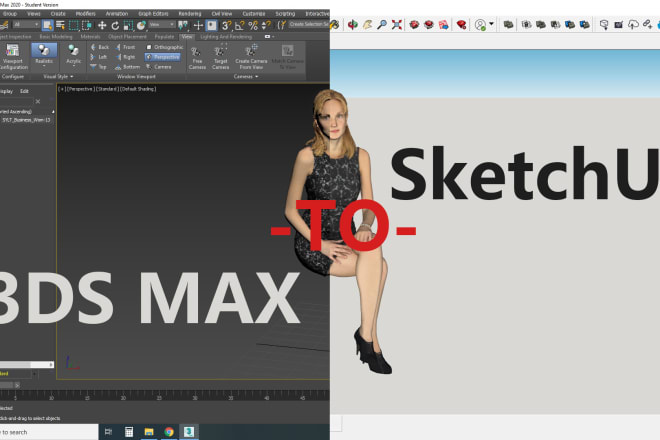Select the Acrylic visual style
This screenshot has width=660, height=440.
click(x=74, y=52)
